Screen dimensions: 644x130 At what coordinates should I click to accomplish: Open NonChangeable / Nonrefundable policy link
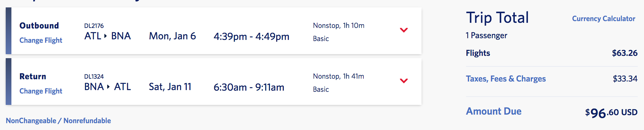(x=58, y=121)
